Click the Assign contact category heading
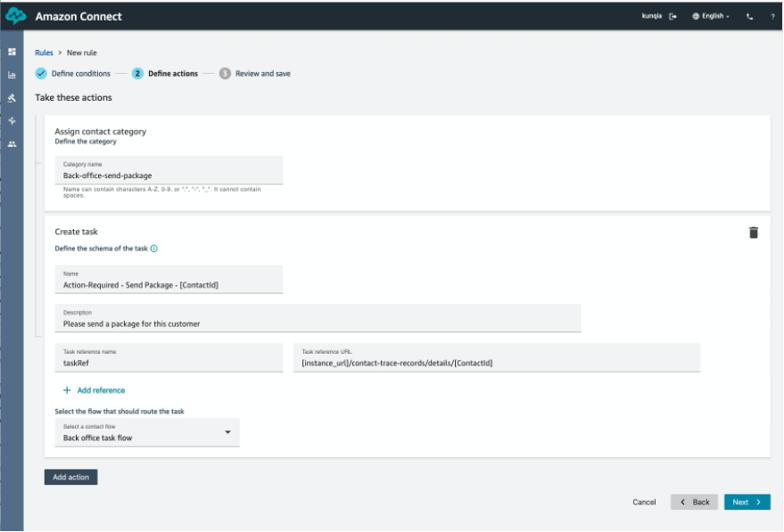 coord(101,131)
